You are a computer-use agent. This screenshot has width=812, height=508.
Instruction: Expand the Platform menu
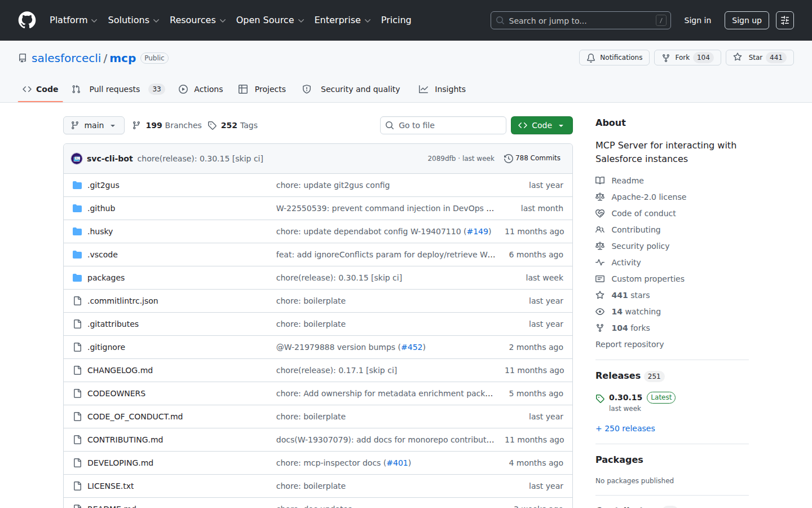pos(73,20)
